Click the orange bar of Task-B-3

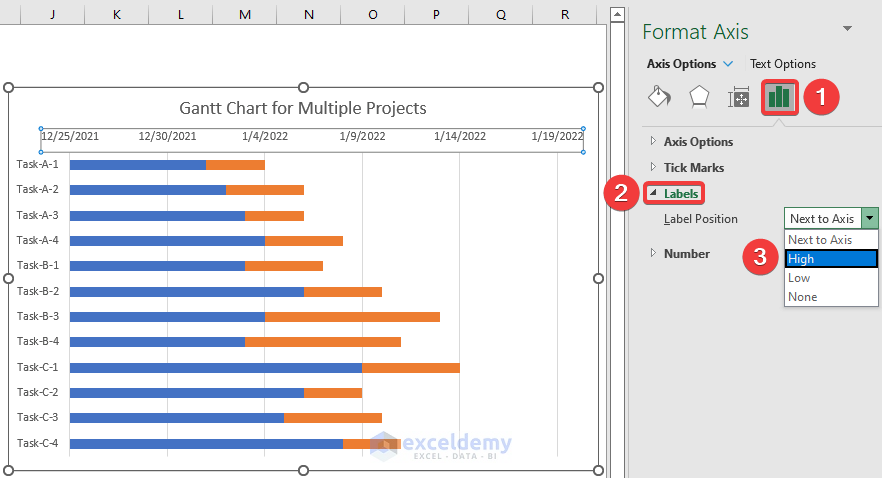coord(352,317)
